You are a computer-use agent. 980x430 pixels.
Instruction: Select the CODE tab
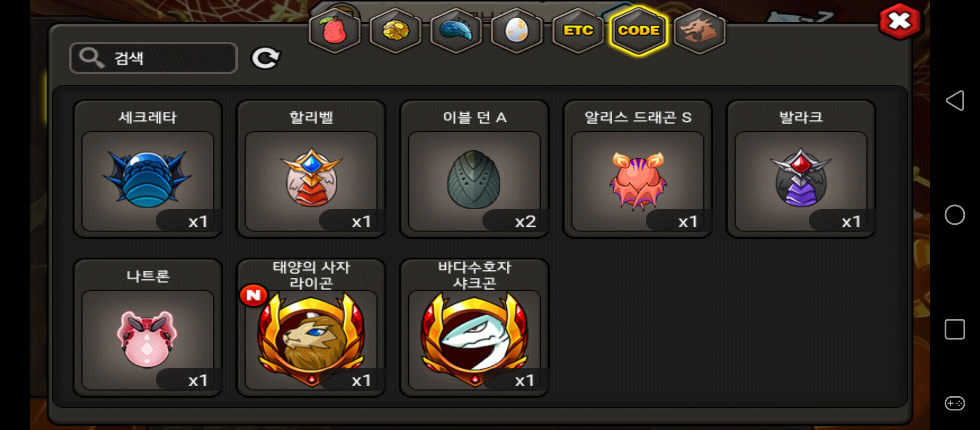tap(639, 31)
